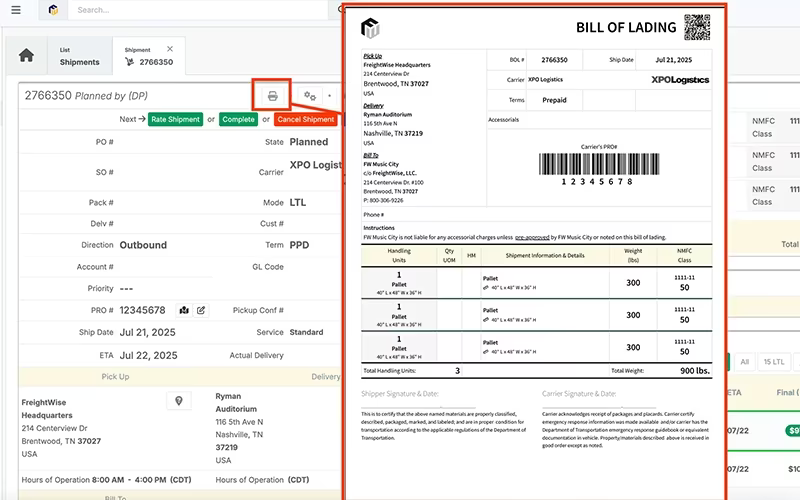The height and width of the screenshot is (500, 800).
Task: Focus the Search field
Action: tap(199, 10)
